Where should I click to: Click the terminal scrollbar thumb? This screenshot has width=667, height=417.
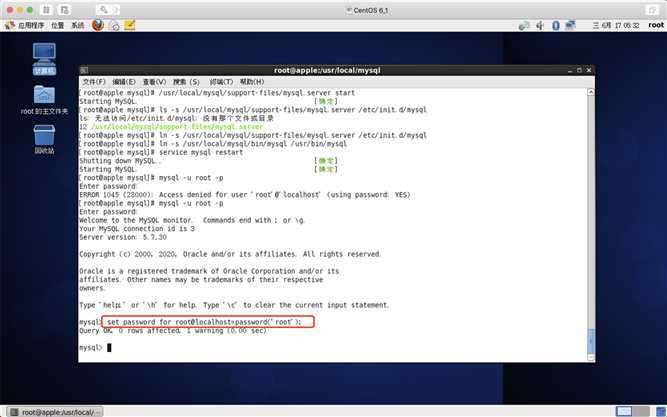tap(591, 340)
